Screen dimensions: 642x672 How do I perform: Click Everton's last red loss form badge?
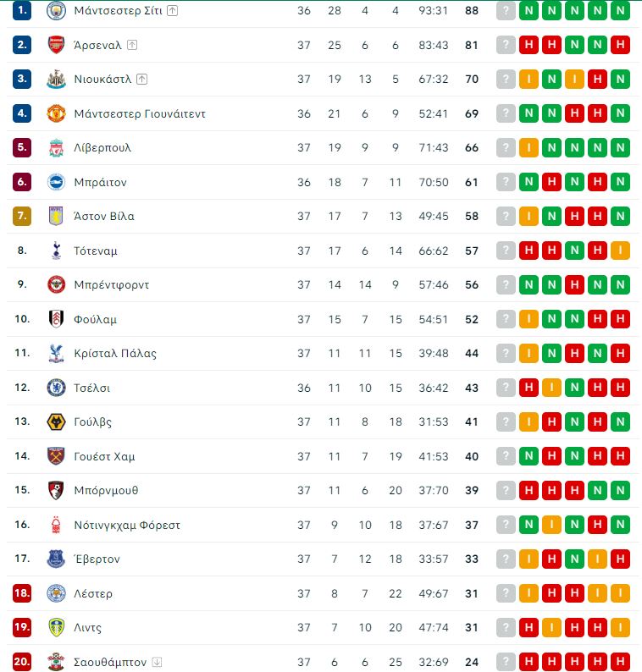click(620, 559)
